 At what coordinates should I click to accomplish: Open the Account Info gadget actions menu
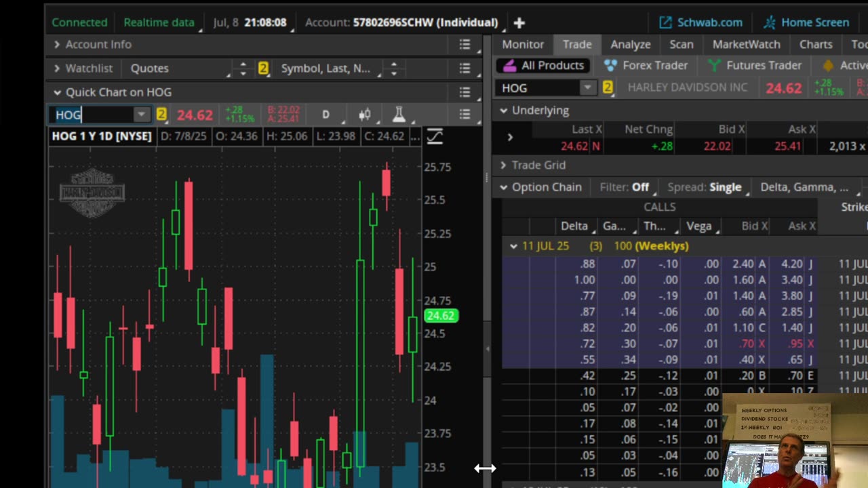coord(465,45)
